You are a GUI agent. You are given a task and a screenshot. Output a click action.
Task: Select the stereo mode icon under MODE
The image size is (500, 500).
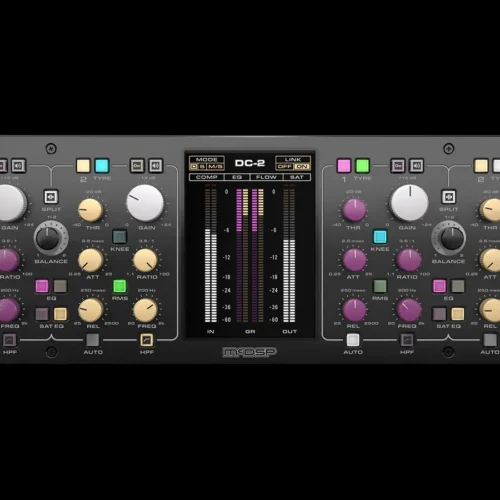click(x=194, y=166)
